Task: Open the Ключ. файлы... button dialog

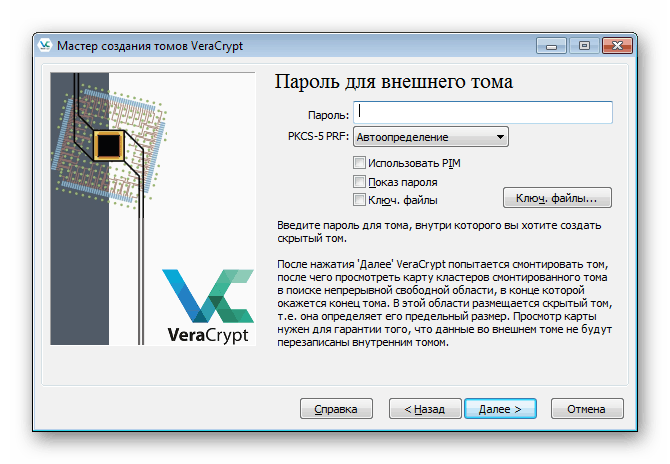Action: [557, 198]
